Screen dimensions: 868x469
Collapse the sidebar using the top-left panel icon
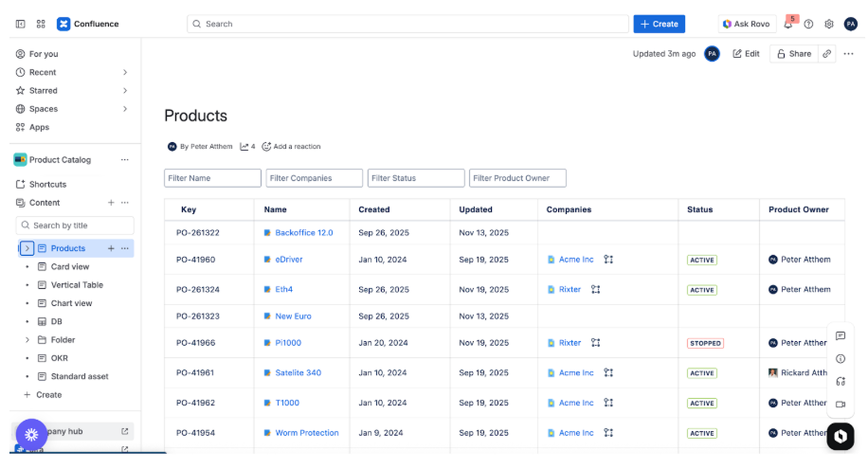(x=21, y=24)
